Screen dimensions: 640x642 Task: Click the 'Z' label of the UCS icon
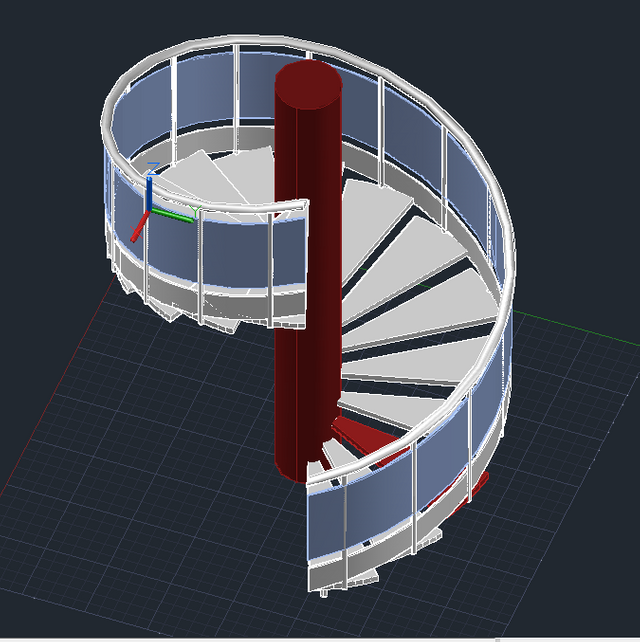coord(153,169)
